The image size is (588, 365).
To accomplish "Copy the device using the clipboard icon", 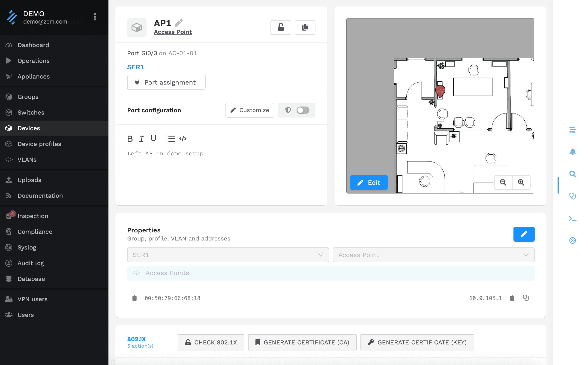I will click(x=305, y=27).
